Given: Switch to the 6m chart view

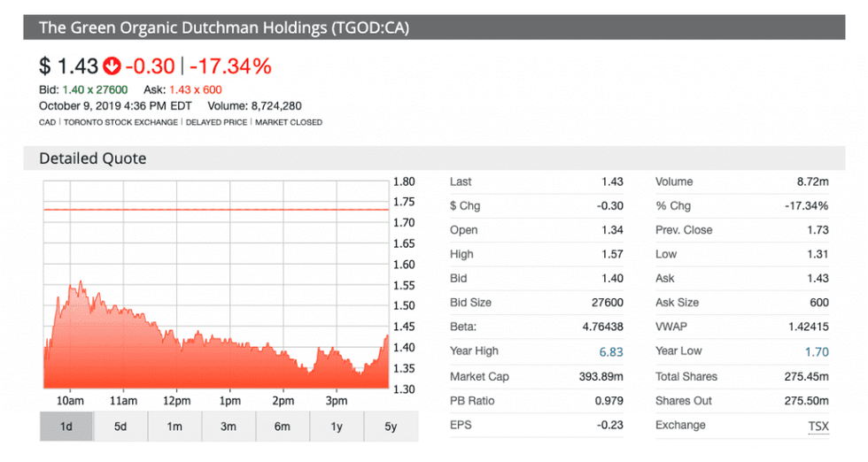Looking at the screenshot, I should pyautogui.click(x=283, y=427).
